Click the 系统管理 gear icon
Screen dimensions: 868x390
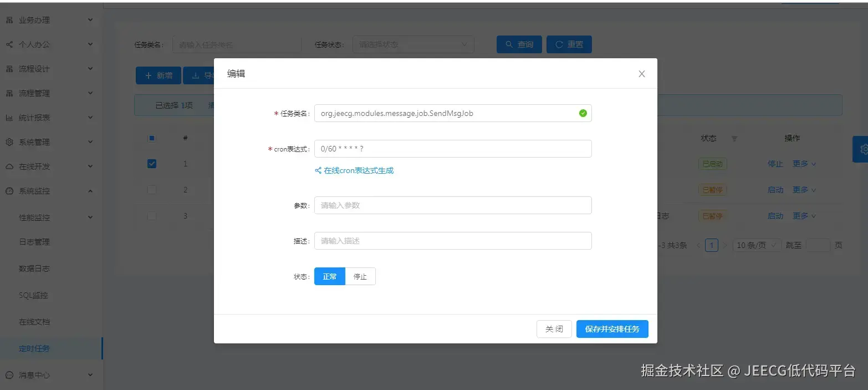(9, 142)
